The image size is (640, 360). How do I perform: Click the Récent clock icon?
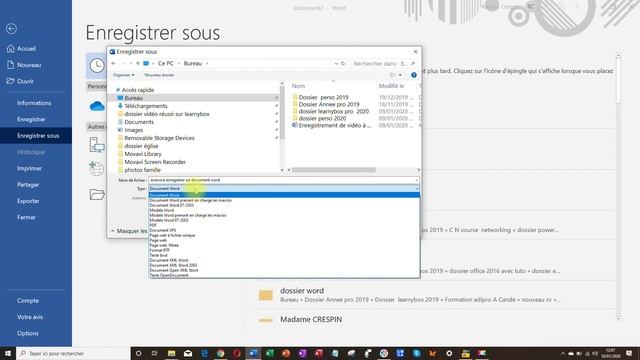tap(97, 65)
